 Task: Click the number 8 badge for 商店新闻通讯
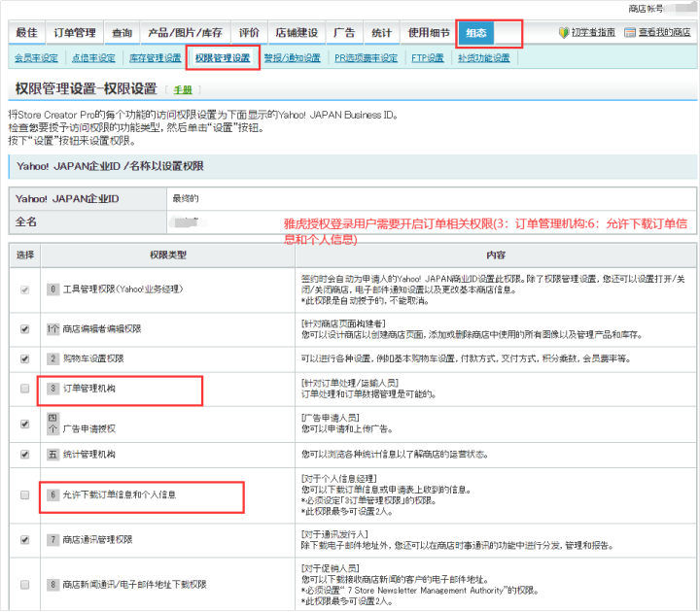click(x=52, y=585)
